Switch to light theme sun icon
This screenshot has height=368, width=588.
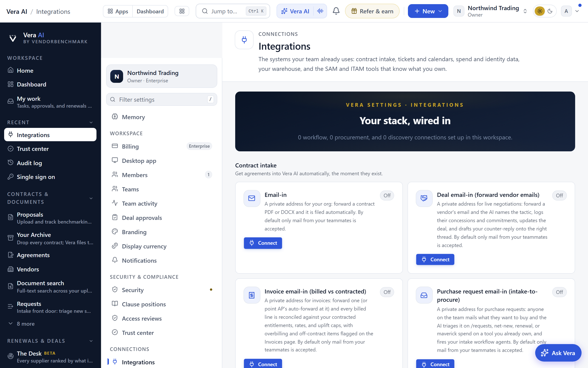click(540, 11)
